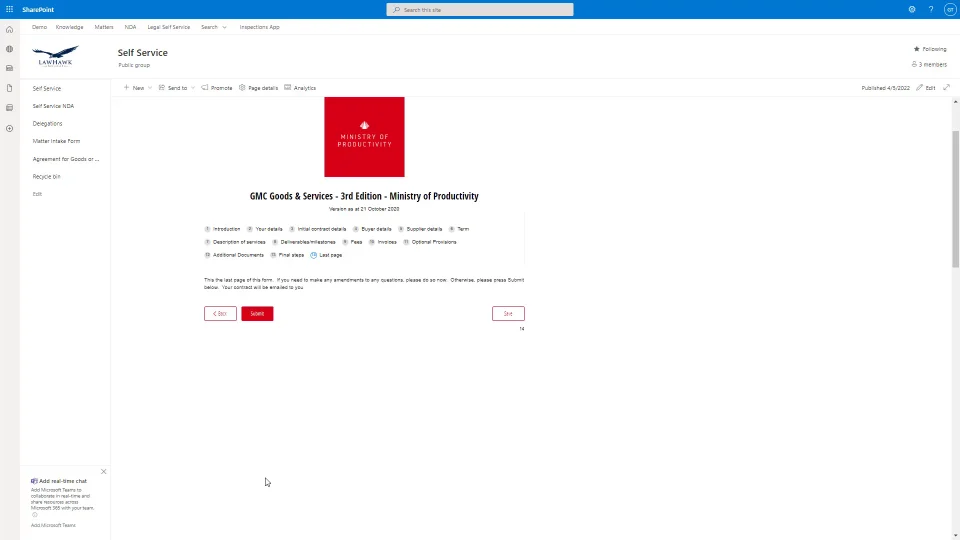The image size is (960, 540).
Task: Click the Create plus icon in the app bar
Action: 9,129
